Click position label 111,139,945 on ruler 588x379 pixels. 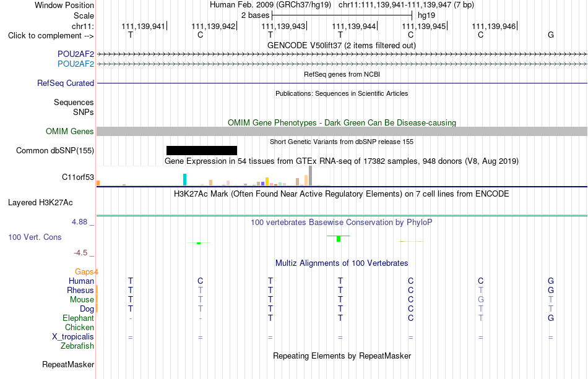pyautogui.click(x=424, y=26)
